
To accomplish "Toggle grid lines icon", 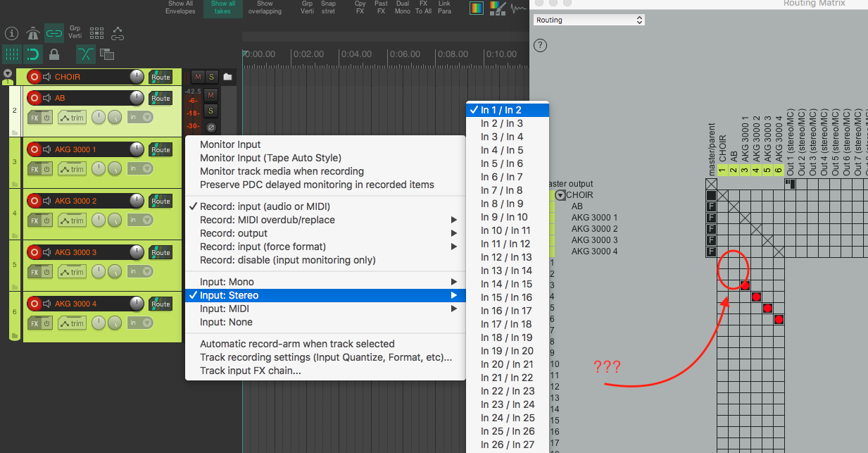I will point(11,54).
